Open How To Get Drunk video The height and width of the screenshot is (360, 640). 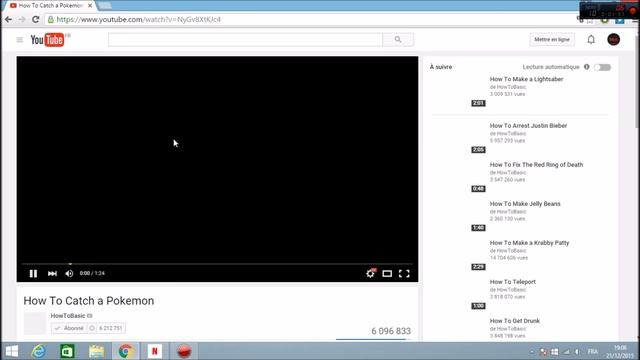click(515, 321)
